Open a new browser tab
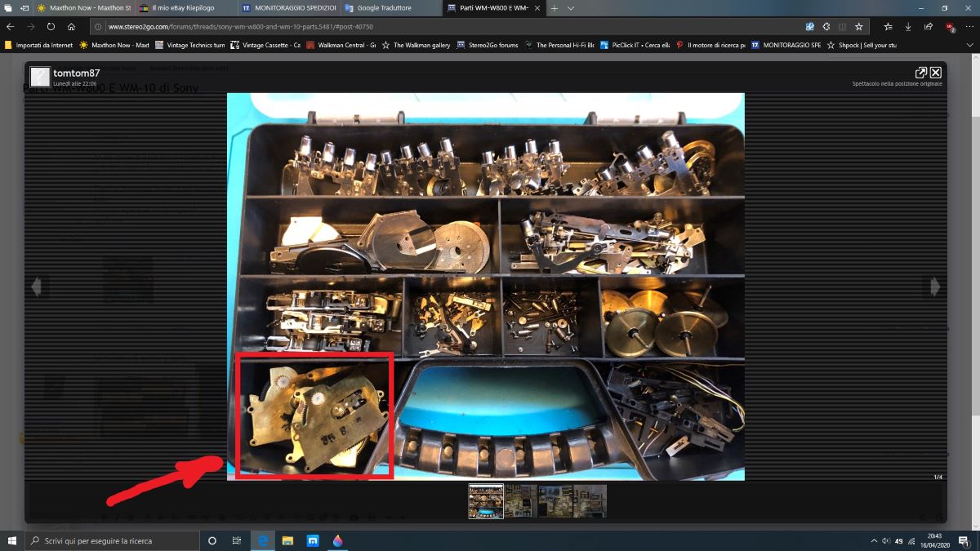 (x=555, y=7)
